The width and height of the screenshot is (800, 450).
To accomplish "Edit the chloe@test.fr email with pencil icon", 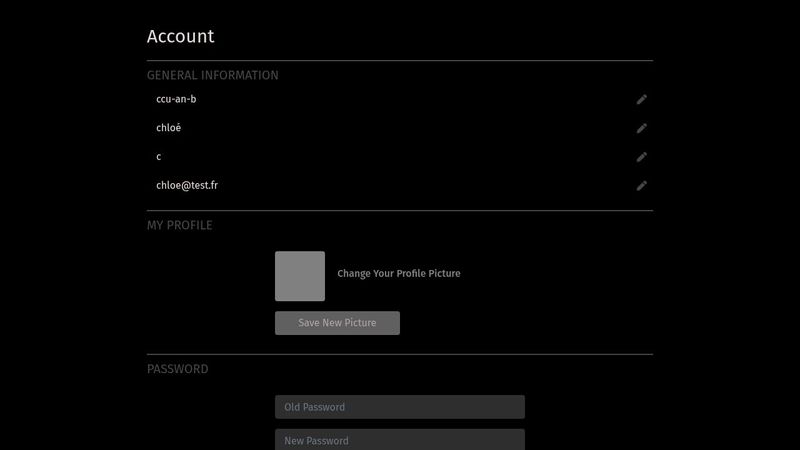I will [x=642, y=185].
